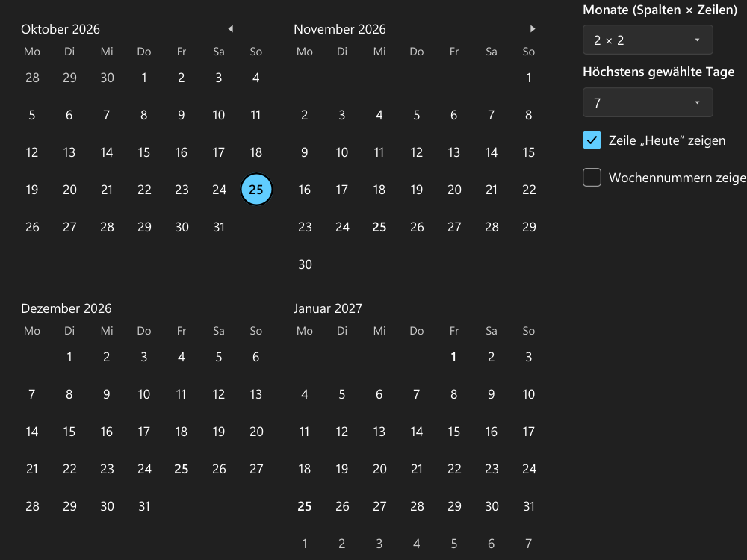This screenshot has height=560, width=747.
Task: Select 11 in Januar 2027
Action: tap(305, 432)
